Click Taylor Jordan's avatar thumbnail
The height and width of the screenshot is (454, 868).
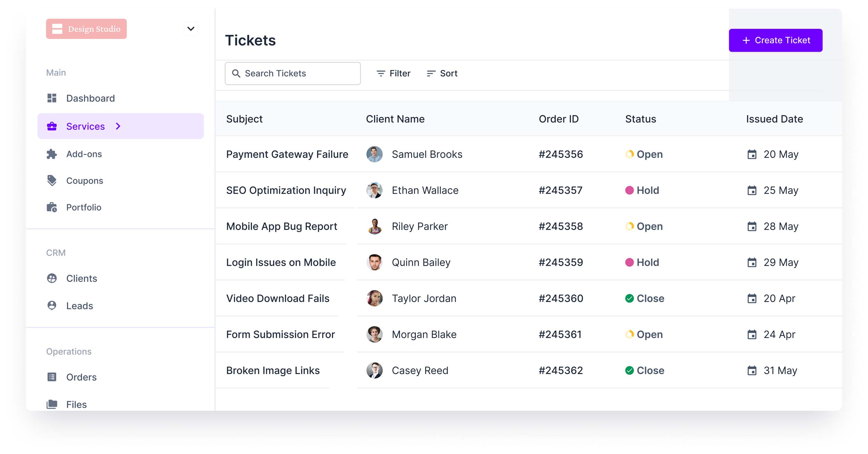(x=374, y=298)
